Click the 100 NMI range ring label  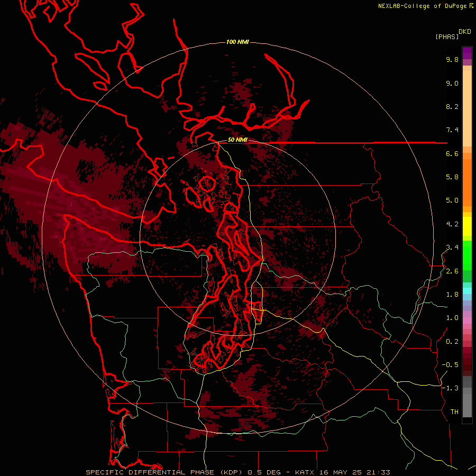tap(237, 42)
